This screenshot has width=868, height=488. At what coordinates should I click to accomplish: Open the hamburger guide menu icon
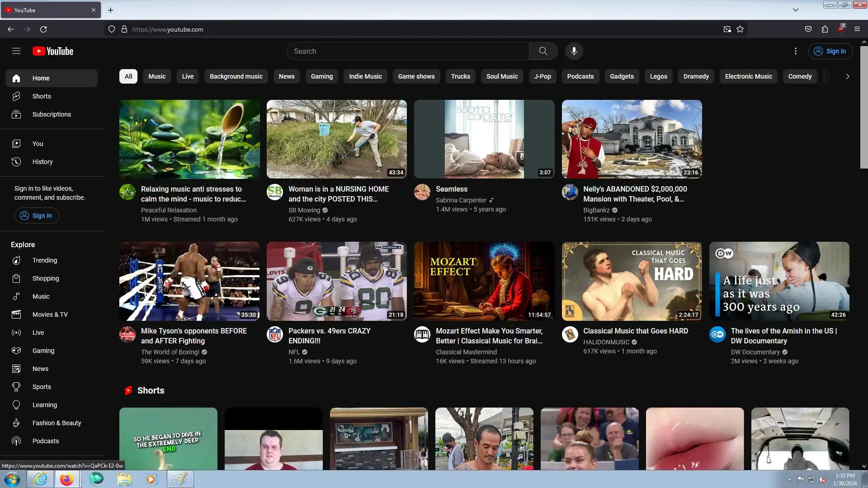16,51
